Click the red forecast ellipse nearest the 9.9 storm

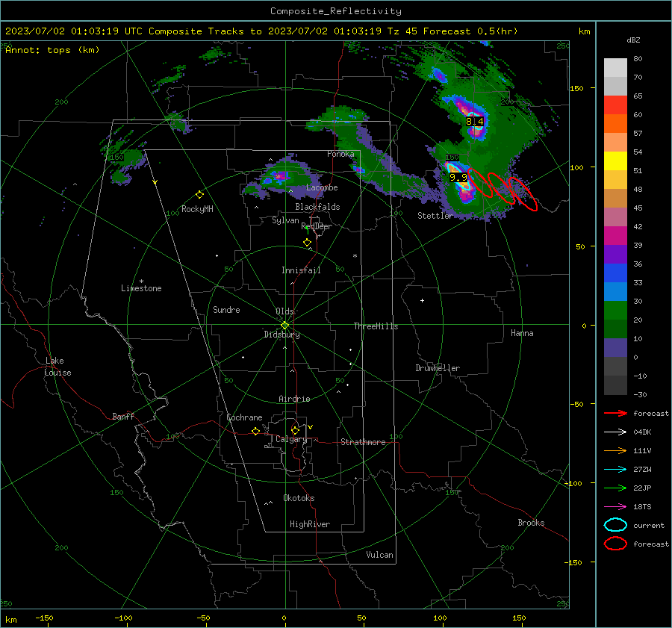click(479, 183)
